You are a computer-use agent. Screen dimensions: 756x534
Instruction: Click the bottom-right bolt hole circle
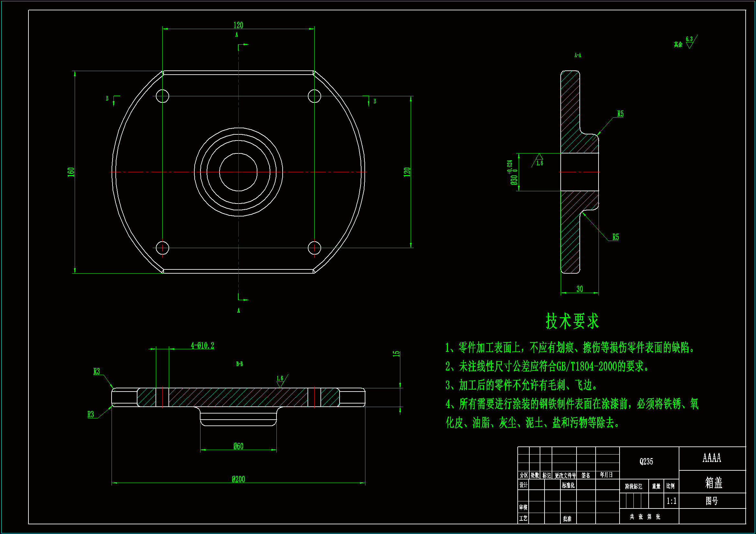coord(314,248)
